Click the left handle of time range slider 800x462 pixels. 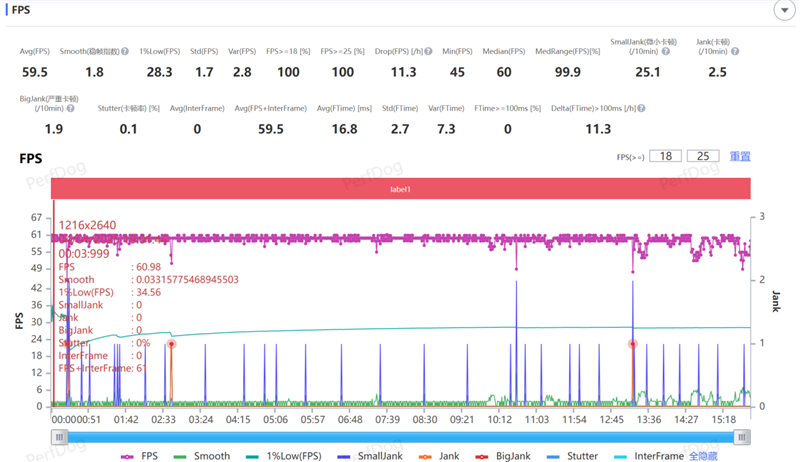pos(60,437)
